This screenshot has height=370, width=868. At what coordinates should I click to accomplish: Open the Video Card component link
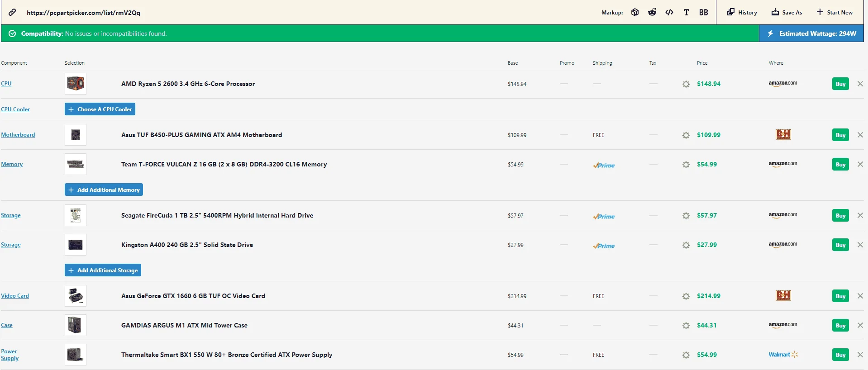point(15,296)
